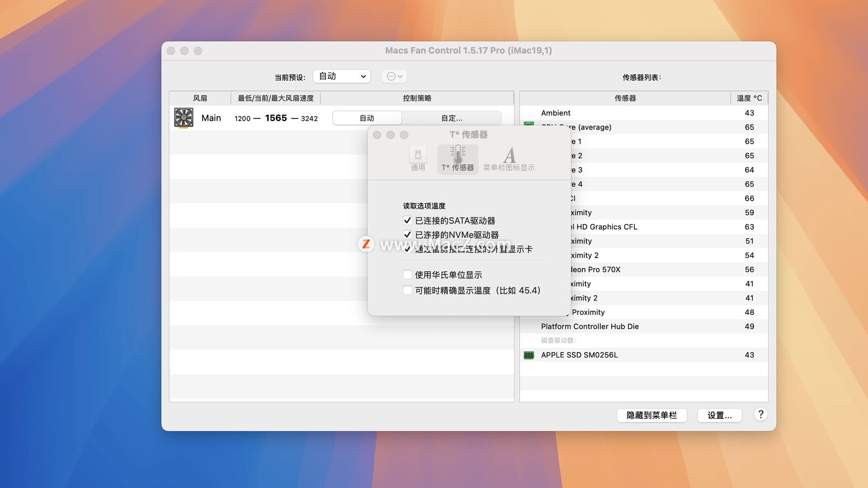Click the 温度 °C column header
The width and height of the screenshot is (868, 488).
pyautogui.click(x=750, y=98)
